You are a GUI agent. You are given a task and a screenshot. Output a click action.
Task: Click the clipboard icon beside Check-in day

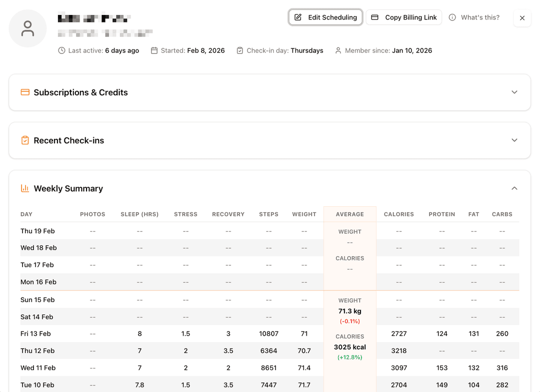(x=240, y=50)
